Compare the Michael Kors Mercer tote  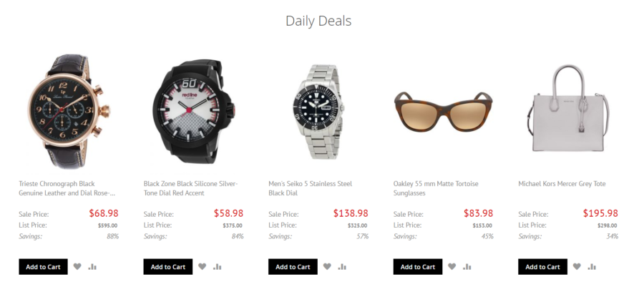592,266
